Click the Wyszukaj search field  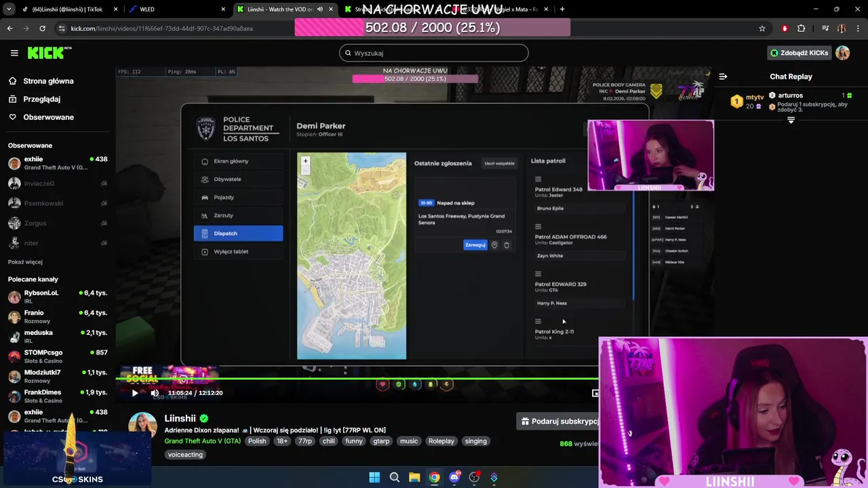pos(434,53)
